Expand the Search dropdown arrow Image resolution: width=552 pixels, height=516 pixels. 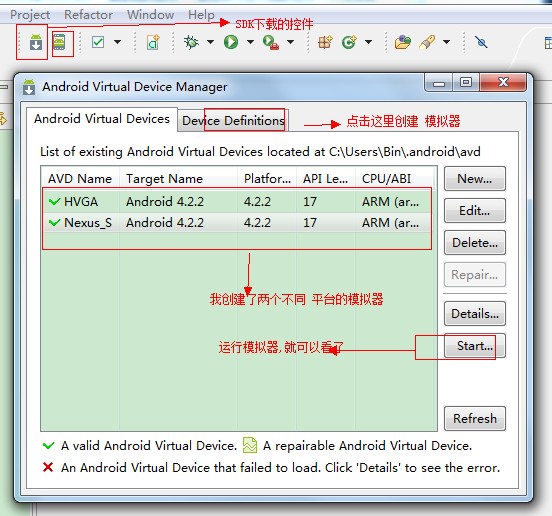coord(446,42)
